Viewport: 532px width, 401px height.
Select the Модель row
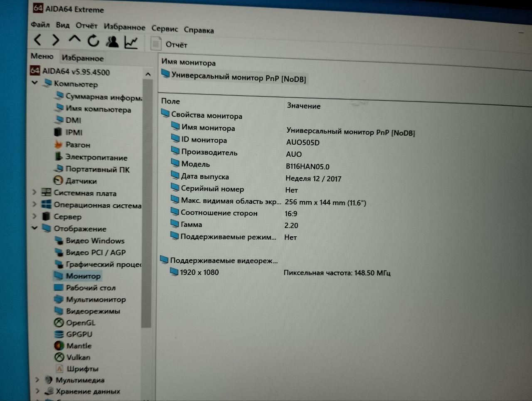click(250, 165)
